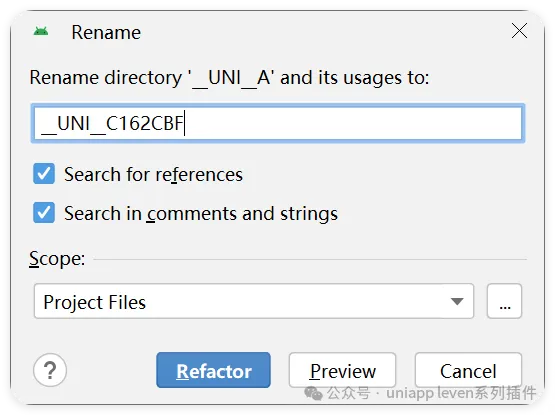
Task: Click the WeChat logo in the watermark
Action: pos(313,393)
